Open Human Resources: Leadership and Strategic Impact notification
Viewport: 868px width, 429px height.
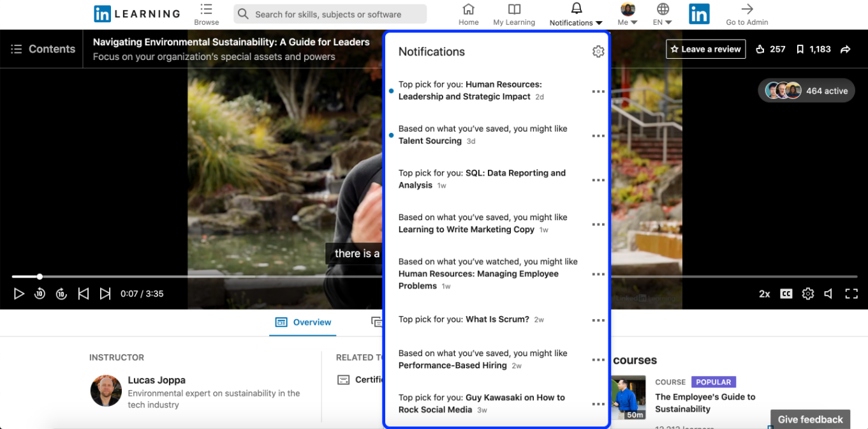click(471, 91)
